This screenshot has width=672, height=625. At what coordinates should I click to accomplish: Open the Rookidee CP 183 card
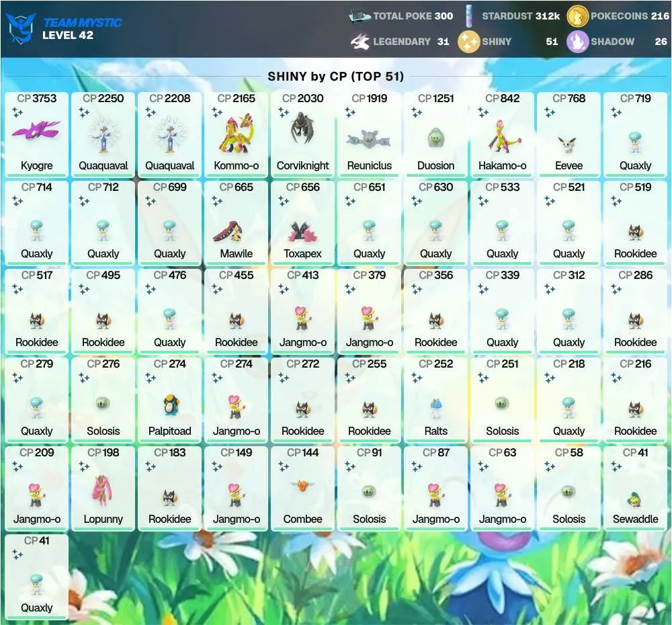pyautogui.click(x=170, y=489)
